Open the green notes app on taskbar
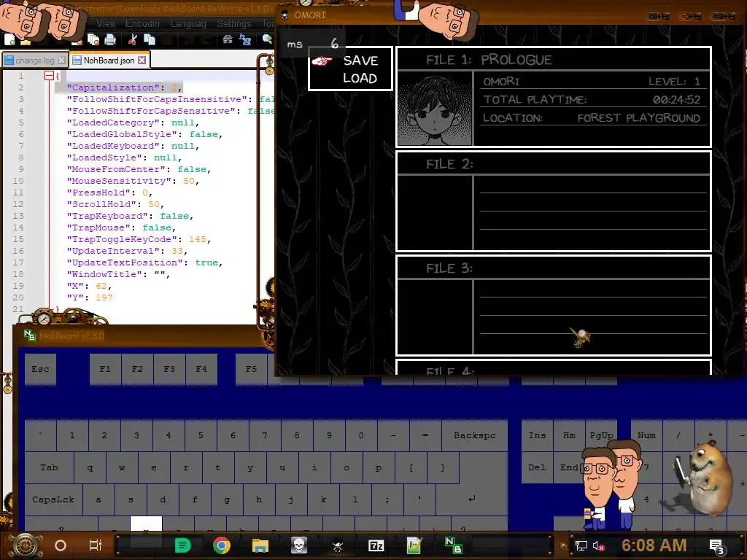The image size is (747, 560). coord(183,545)
